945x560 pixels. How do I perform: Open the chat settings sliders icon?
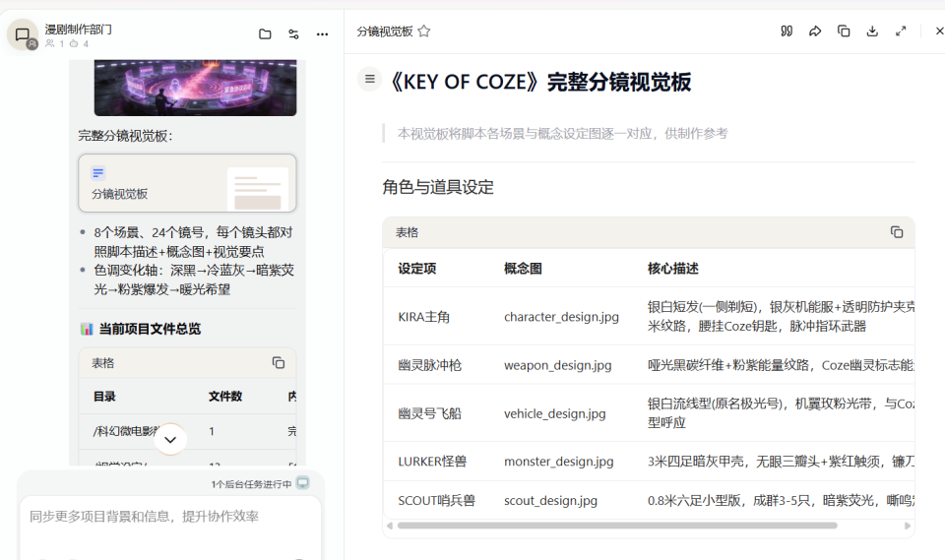[293, 34]
